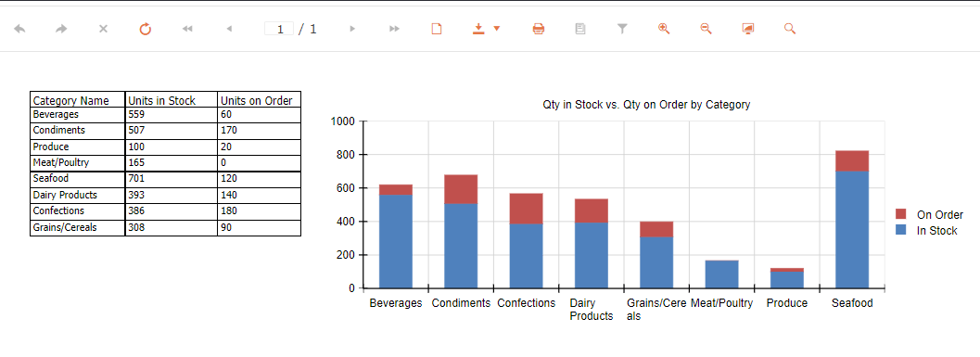980x357 pixels.
Task: Click the 170 units on order cell
Action: (x=260, y=132)
